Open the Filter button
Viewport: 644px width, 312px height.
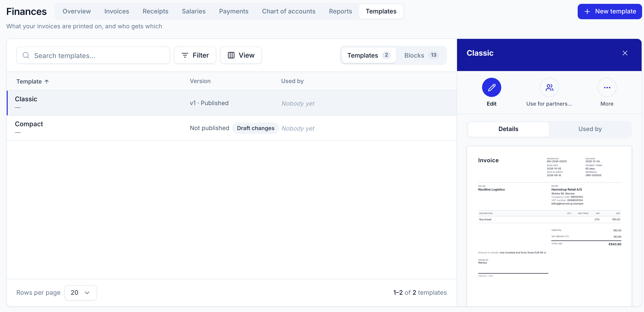[x=195, y=55]
